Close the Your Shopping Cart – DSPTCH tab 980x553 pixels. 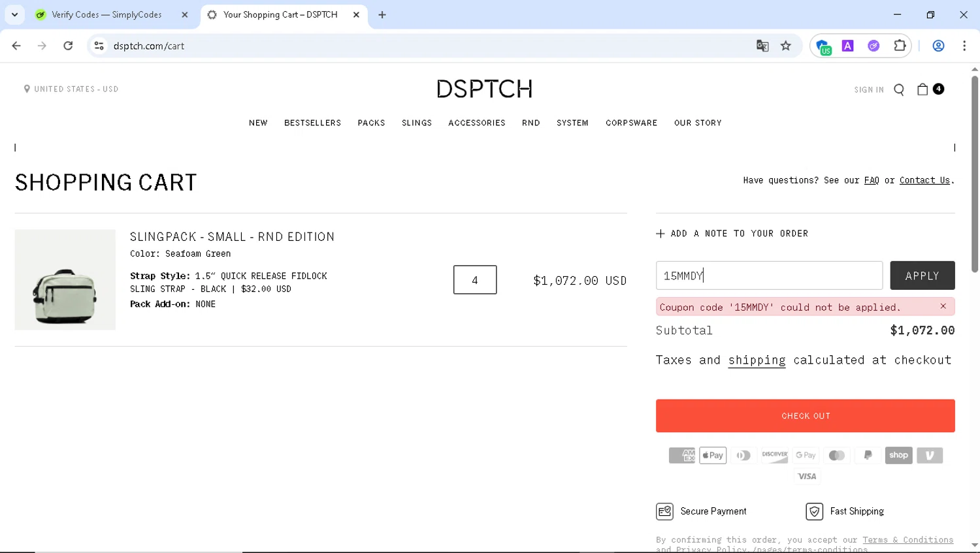pyautogui.click(x=356, y=14)
